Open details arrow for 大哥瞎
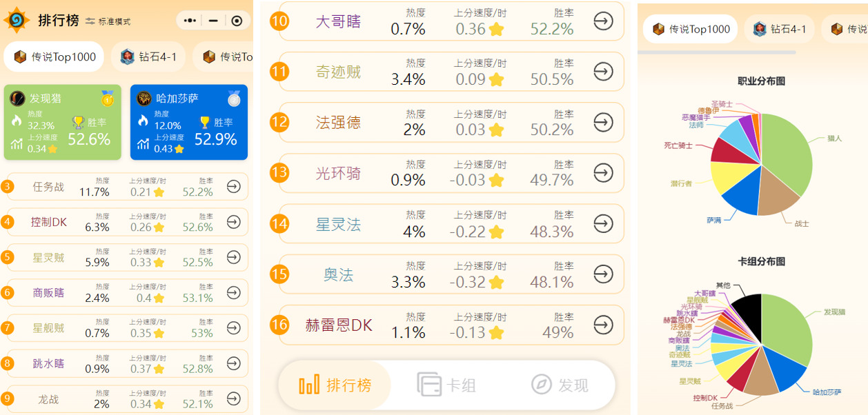 [x=603, y=21]
